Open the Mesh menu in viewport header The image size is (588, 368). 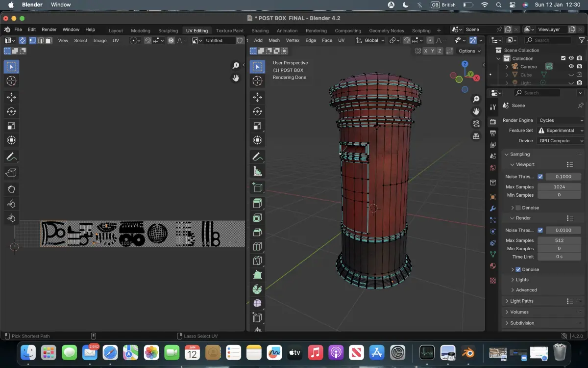274,40
